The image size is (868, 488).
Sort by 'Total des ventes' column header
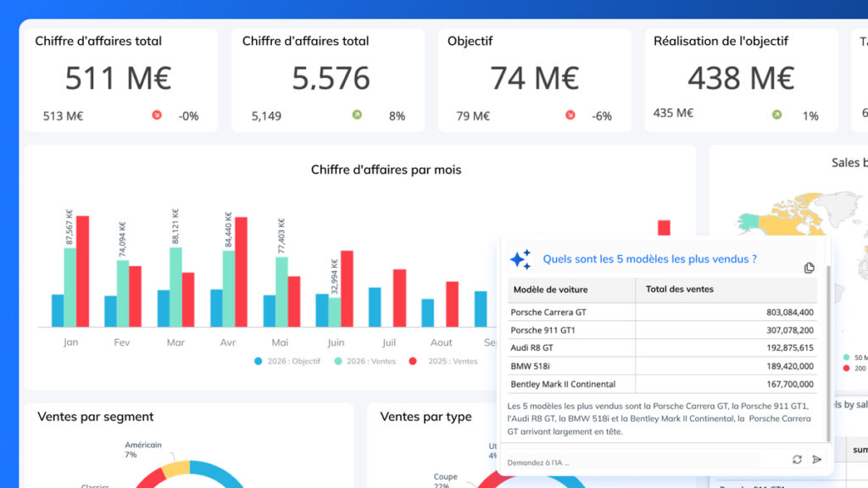point(726,290)
